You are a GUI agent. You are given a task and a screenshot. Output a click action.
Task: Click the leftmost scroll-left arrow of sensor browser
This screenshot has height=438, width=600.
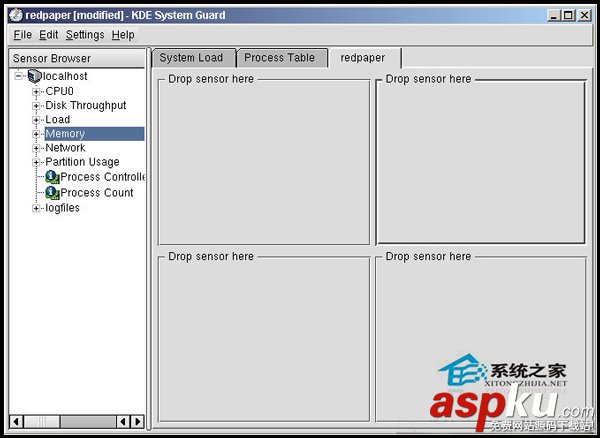16,422
